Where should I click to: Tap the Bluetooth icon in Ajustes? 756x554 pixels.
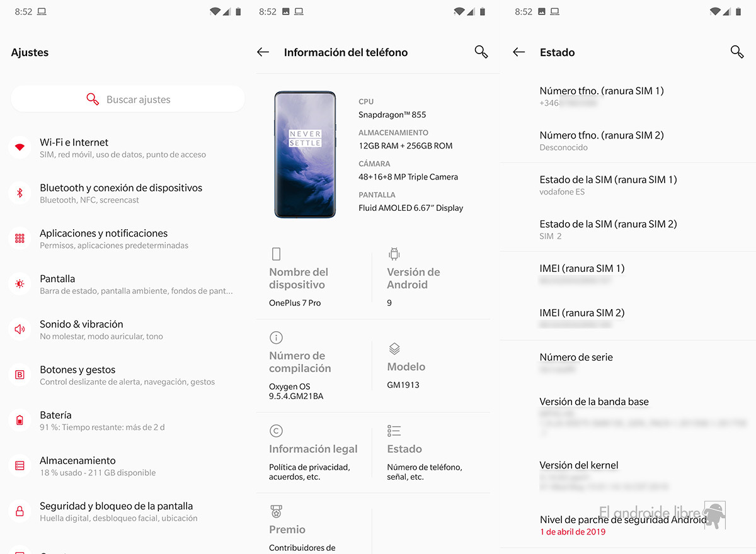pos(20,193)
